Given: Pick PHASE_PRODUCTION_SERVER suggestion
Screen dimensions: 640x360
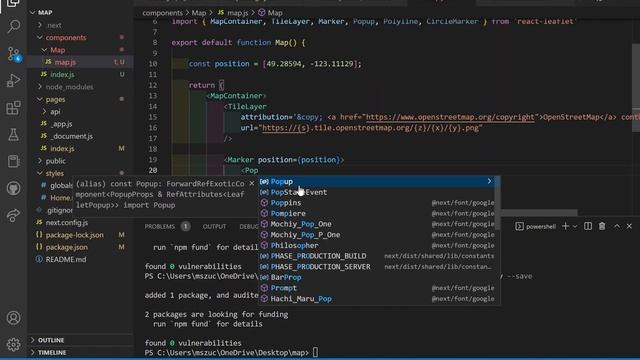Looking at the screenshot, I should [x=377, y=267].
